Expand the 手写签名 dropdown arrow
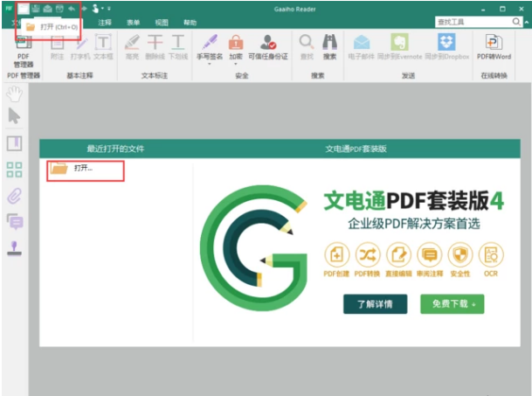The height and width of the screenshot is (396, 532). 210,64
